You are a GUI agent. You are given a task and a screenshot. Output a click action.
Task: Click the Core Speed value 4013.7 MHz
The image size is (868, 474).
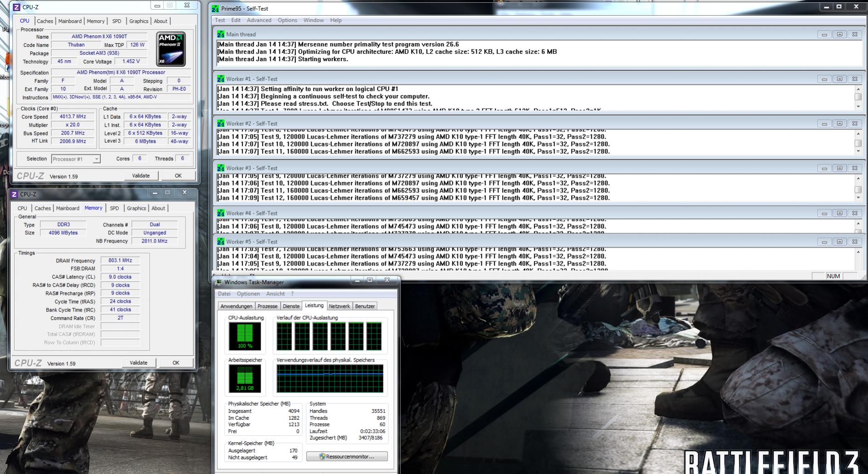[73, 116]
